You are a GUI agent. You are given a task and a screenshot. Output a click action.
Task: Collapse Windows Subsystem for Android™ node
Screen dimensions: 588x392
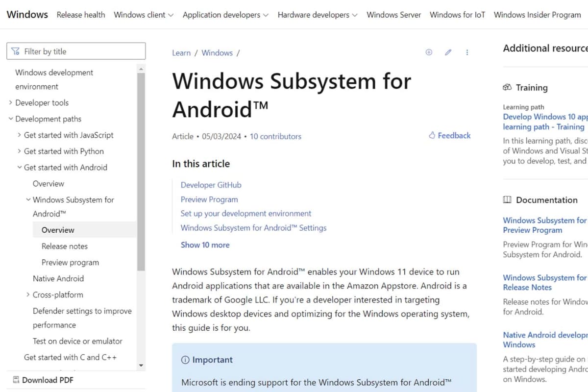[x=28, y=200]
